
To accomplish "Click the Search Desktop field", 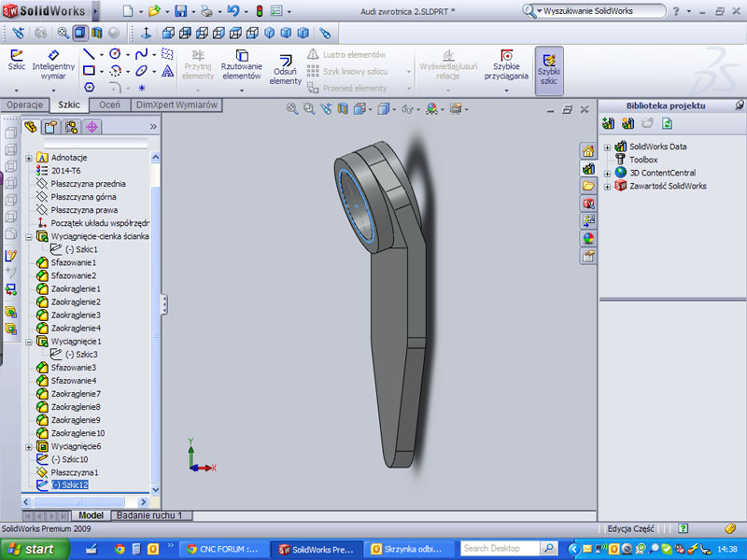I will 500,549.
